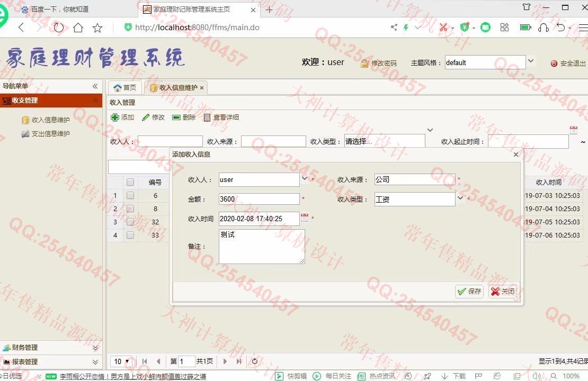This screenshot has height=381, width=588.
Task: Open the 主题风格 theme dropdown
Action: click(x=531, y=61)
